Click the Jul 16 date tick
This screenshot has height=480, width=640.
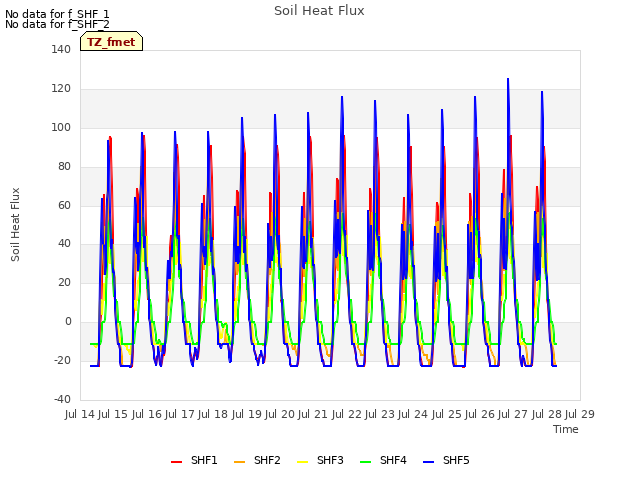(147, 414)
